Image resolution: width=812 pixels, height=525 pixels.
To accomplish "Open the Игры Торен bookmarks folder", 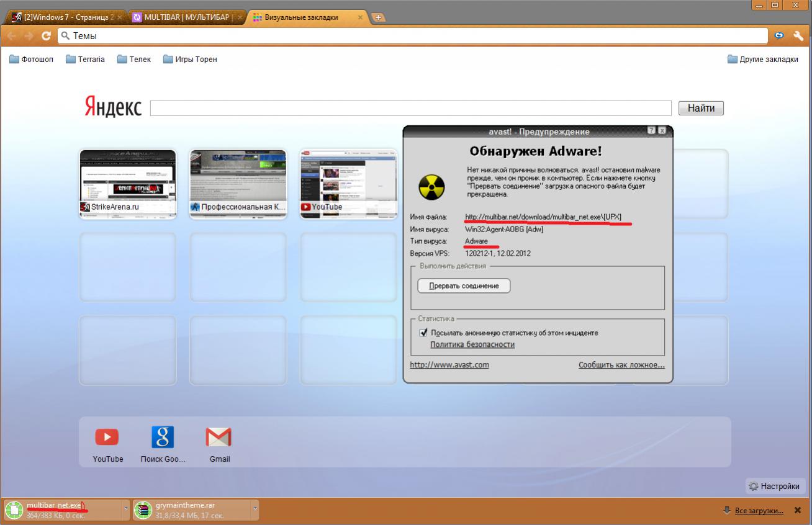I will coord(190,60).
